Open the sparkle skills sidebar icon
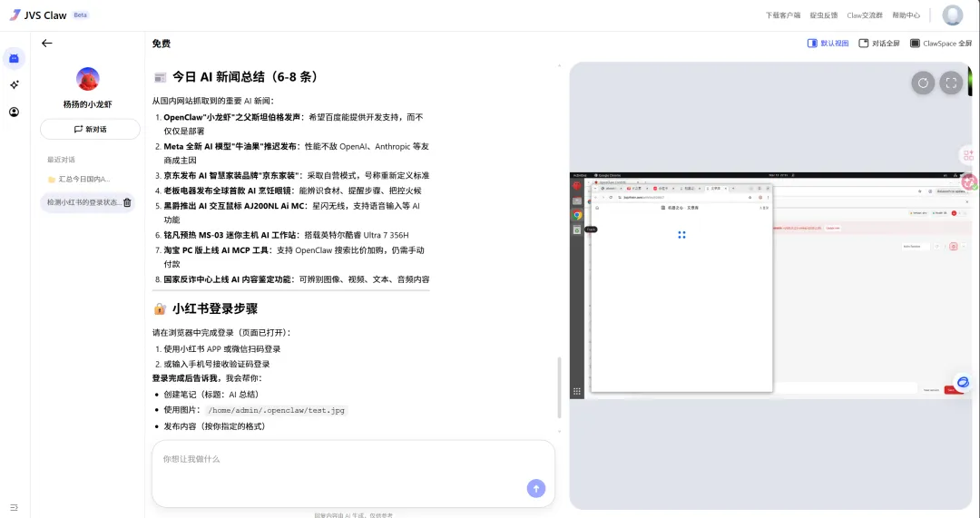 pos(14,85)
